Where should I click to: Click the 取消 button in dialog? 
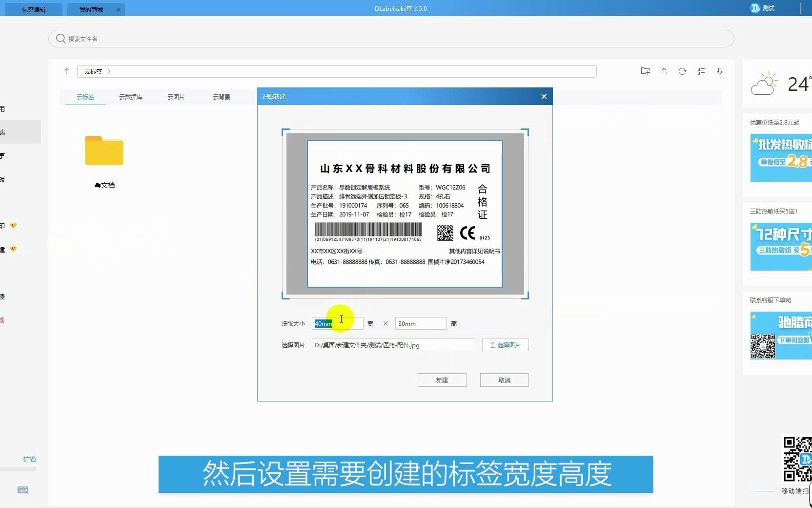click(505, 380)
